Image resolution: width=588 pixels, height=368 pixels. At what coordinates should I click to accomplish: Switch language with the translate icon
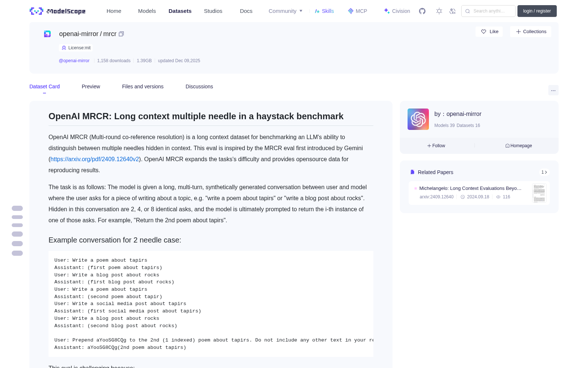coord(453,11)
